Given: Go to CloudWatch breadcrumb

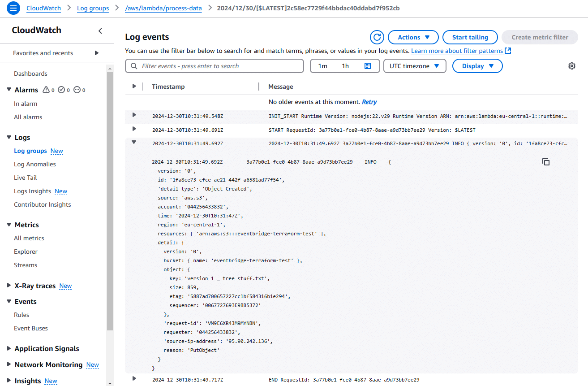Looking at the screenshot, I should [44, 8].
